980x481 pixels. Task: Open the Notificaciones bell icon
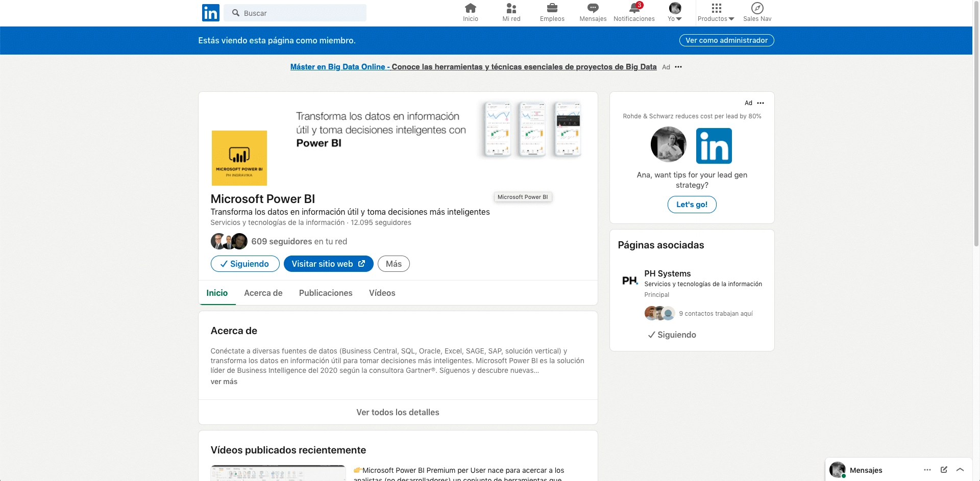click(x=634, y=9)
